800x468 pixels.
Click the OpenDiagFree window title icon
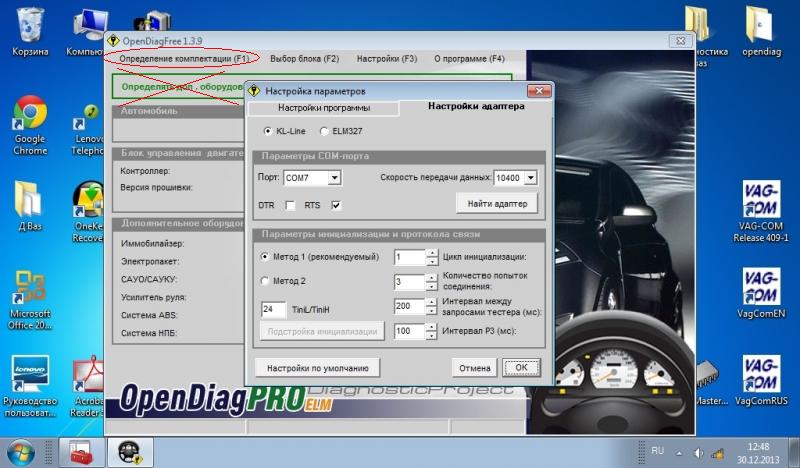coord(113,40)
